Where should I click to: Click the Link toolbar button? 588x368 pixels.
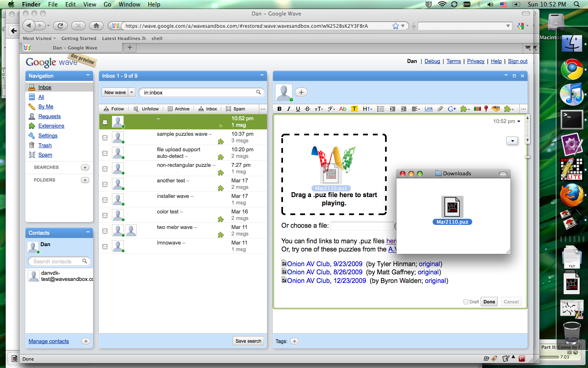point(429,109)
